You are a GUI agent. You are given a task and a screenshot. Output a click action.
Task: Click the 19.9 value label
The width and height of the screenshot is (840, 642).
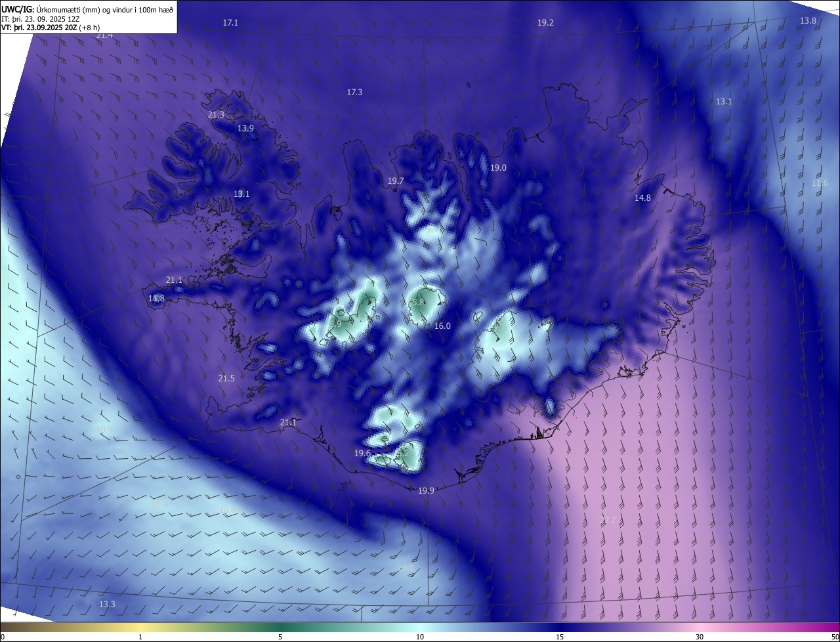click(426, 490)
